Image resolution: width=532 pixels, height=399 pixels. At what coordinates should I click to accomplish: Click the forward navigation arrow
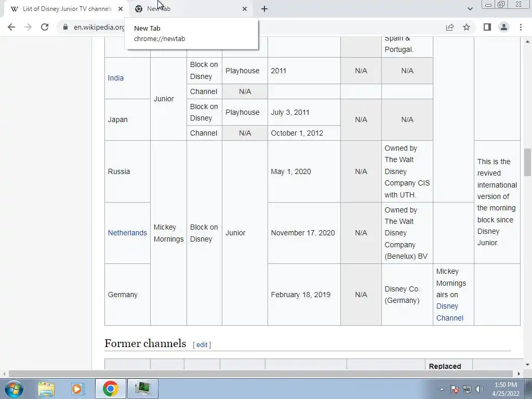click(x=28, y=27)
